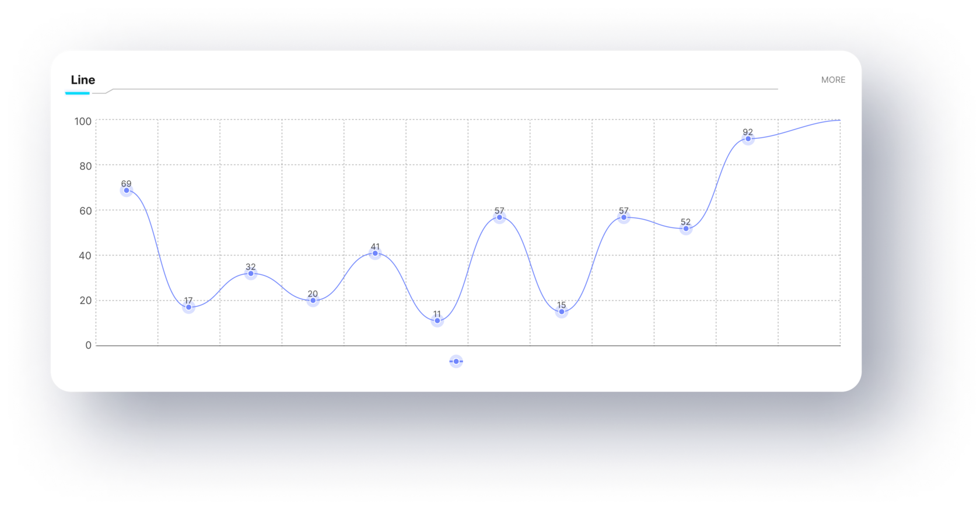The image size is (980, 510).
Task: Click the 0 y-axis label
Action: pos(89,345)
